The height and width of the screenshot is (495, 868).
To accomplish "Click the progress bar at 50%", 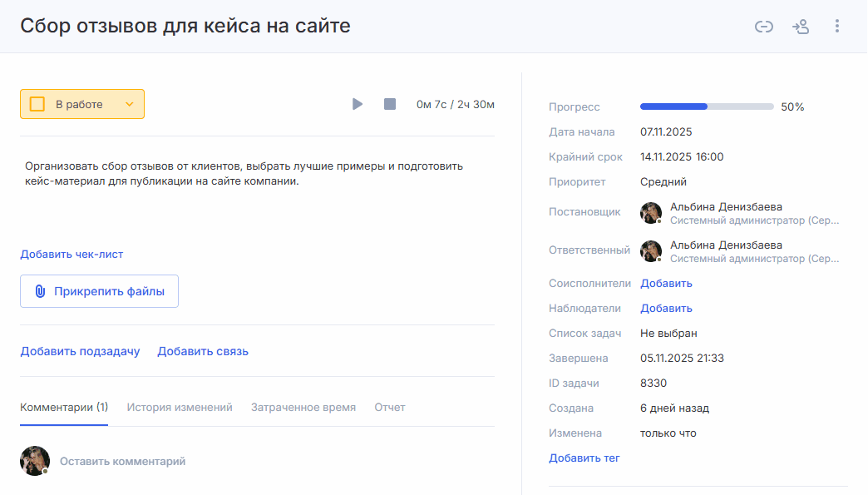I will tap(707, 106).
